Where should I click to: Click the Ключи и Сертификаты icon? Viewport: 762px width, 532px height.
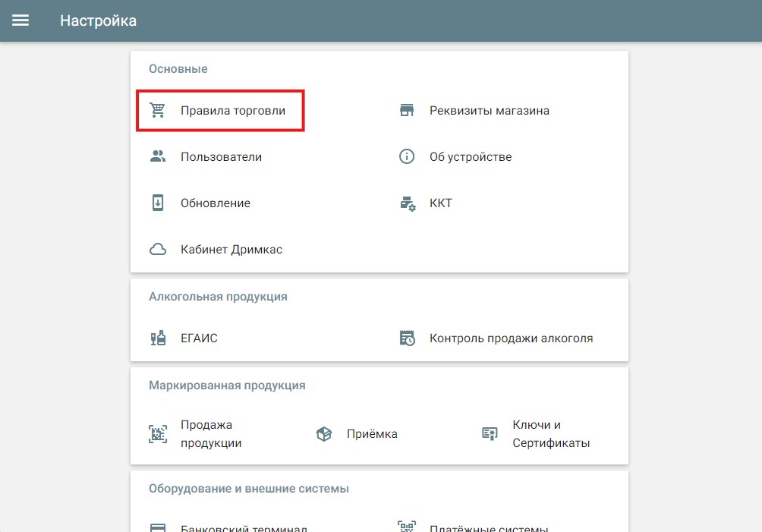pyautogui.click(x=490, y=434)
